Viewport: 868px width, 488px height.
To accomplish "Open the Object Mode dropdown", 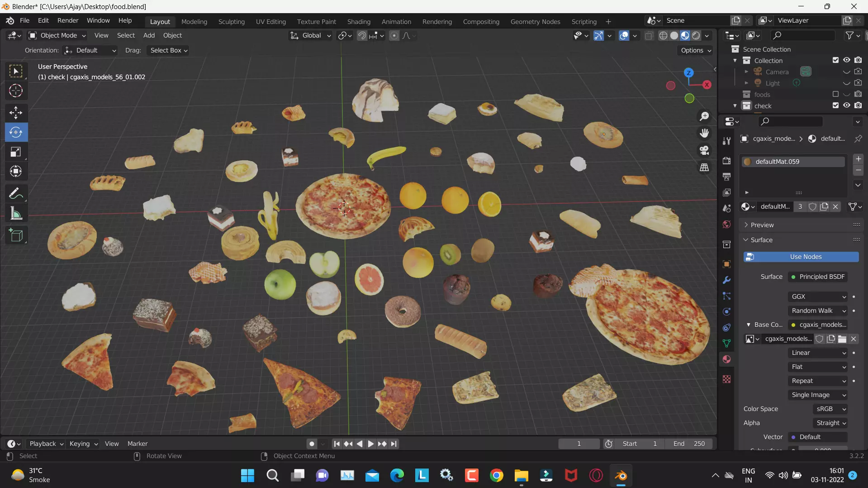I will click(57, 35).
